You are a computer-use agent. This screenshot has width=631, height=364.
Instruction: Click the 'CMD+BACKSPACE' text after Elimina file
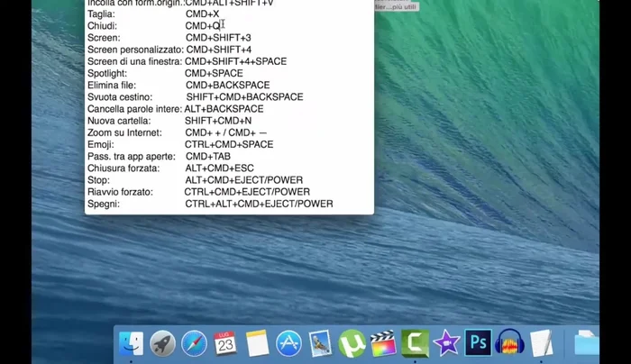pos(228,86)
